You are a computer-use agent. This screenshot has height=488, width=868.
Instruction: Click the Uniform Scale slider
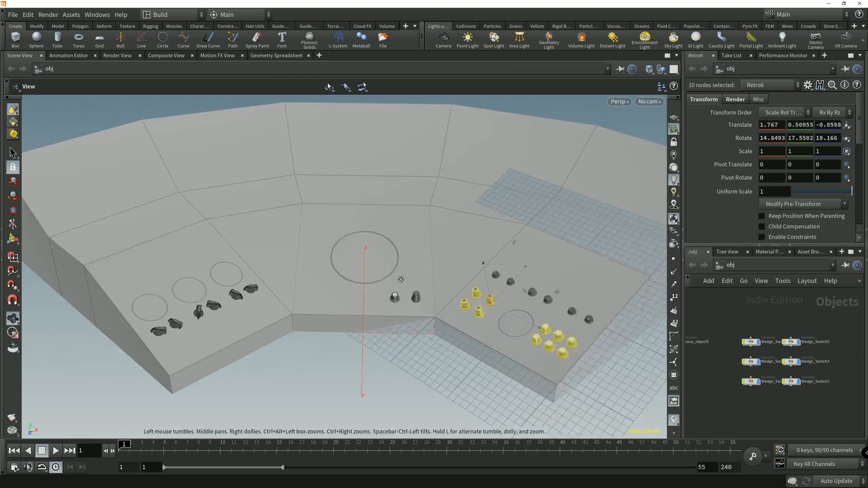tap(822, 192)
